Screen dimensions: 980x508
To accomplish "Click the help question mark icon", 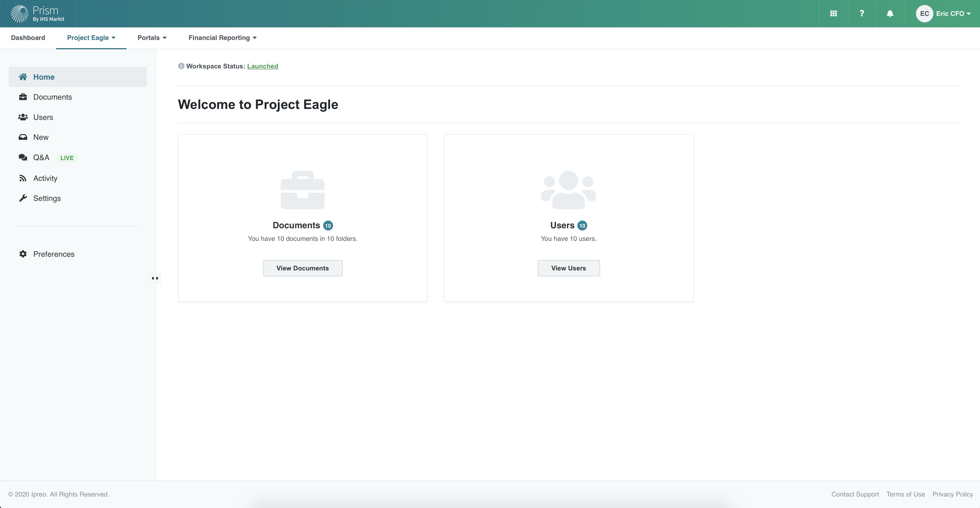I will point(862,14).
